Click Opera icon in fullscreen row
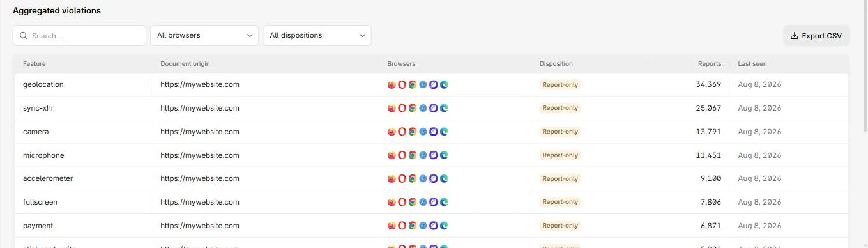The image size is (868, 248). tap(402, 202)
